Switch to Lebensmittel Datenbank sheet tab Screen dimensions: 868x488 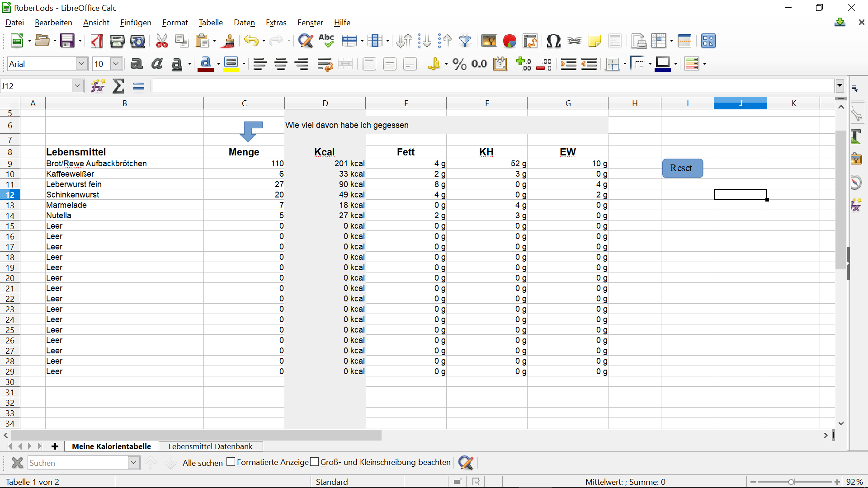click(x=211, y=446)
